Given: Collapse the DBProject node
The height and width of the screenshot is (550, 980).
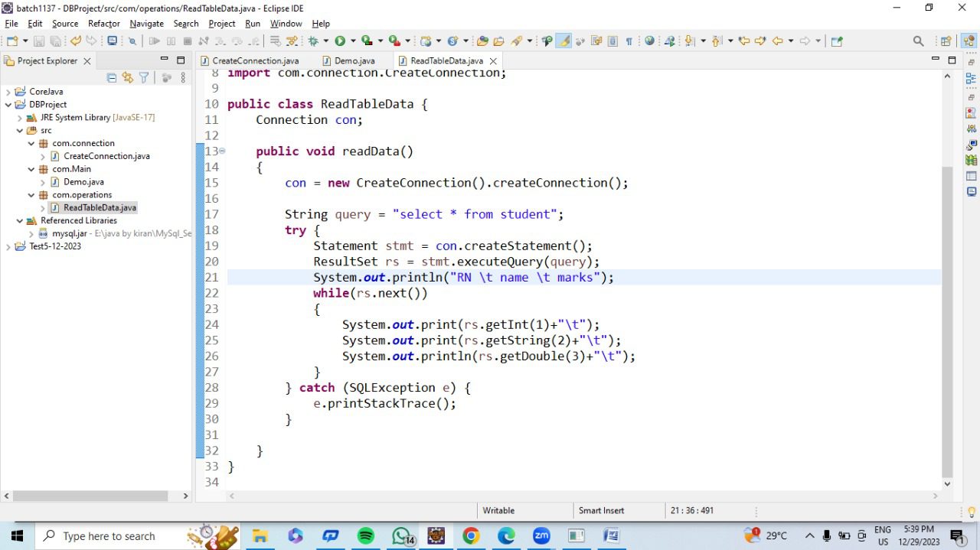Looking at the screenshot, I should tap(8, 105).
